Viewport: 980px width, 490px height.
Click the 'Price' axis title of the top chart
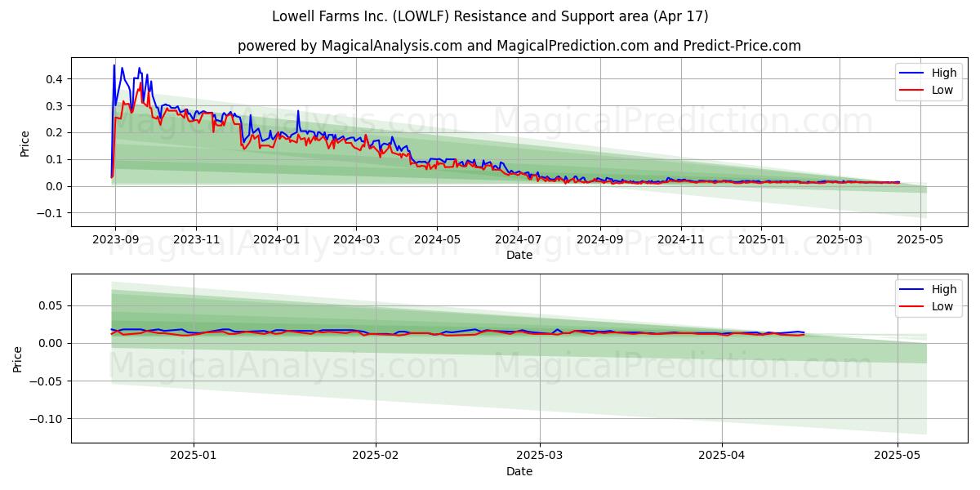point(25,144)
